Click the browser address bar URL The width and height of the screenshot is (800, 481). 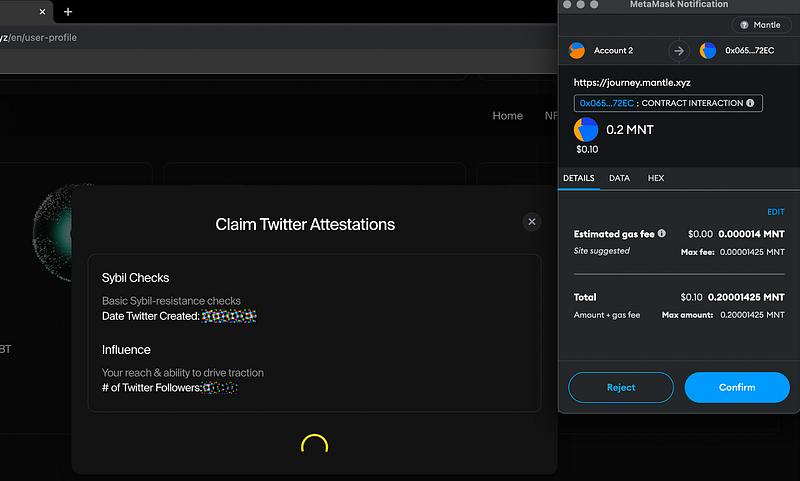coord(39,37)
